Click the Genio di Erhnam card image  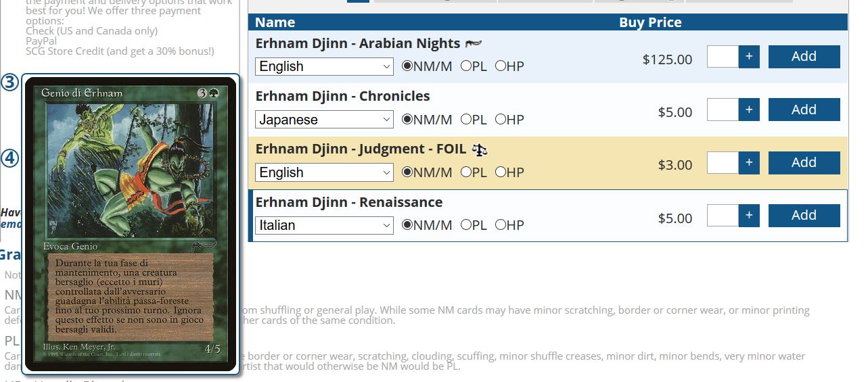pos(131,224)
